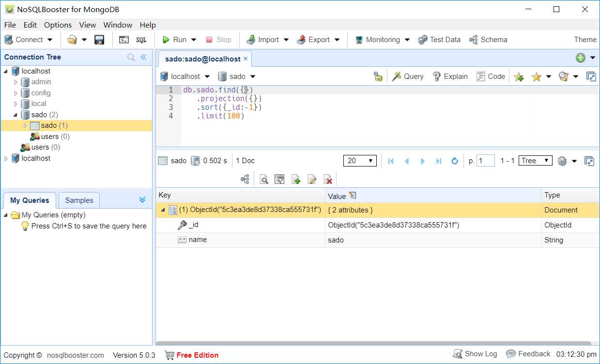This screenshot has width=600, height=364.
Task: Click the view document magnifier icon
Action: 264,180
